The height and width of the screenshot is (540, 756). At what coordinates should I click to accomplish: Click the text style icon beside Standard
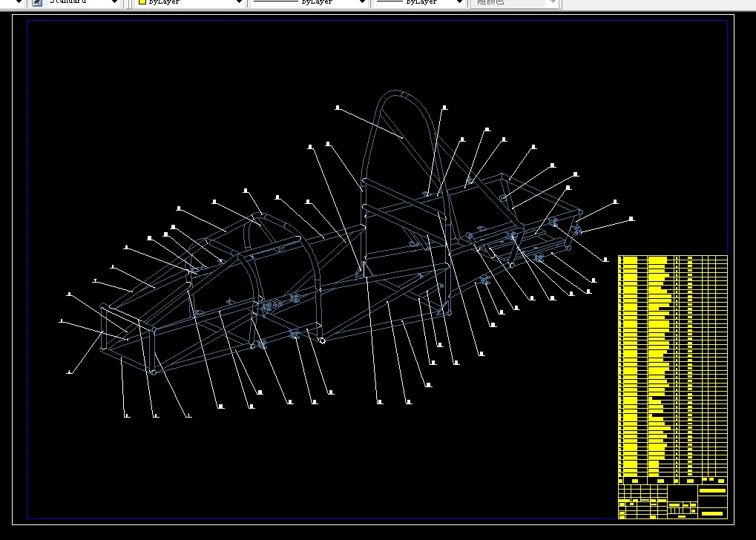coord(36,2)
